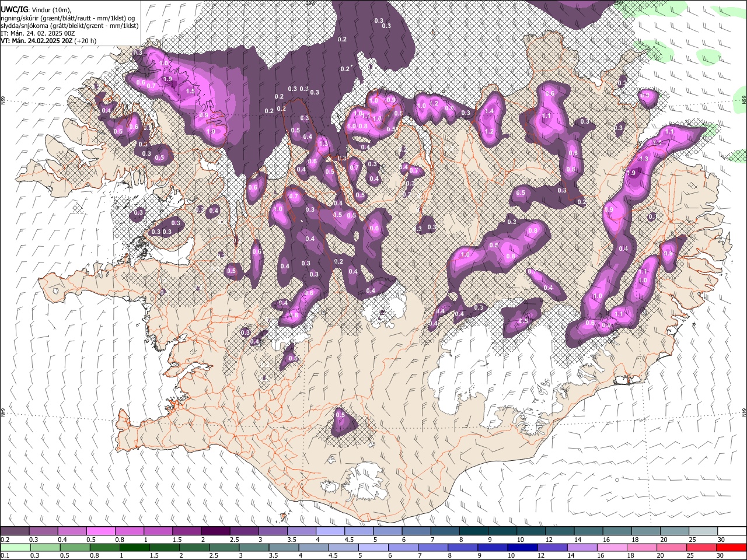Click the 'IT: Mán. 24. 02. 2025 00Z' line
This screenshot has width=747, height=560.
tap(37, 33)
